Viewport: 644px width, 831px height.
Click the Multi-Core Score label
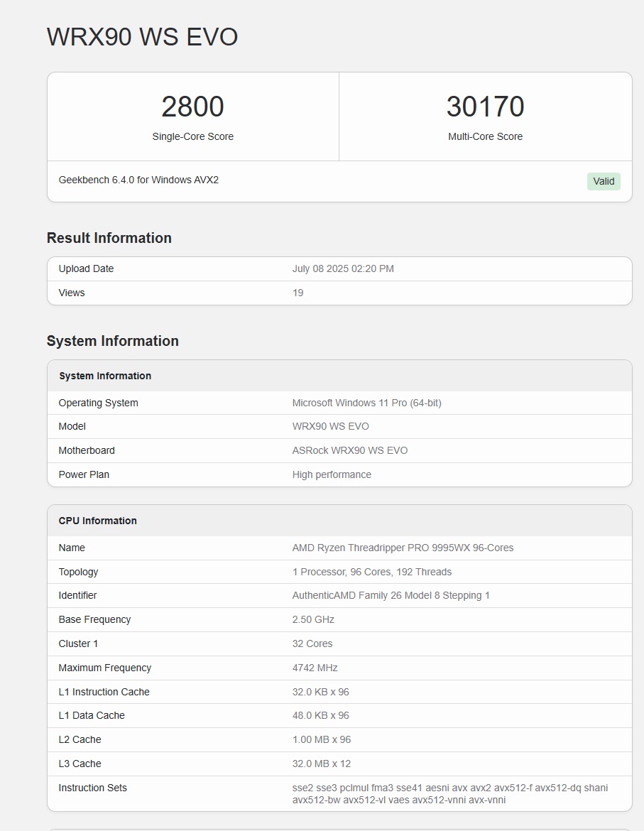pos(485,136)
